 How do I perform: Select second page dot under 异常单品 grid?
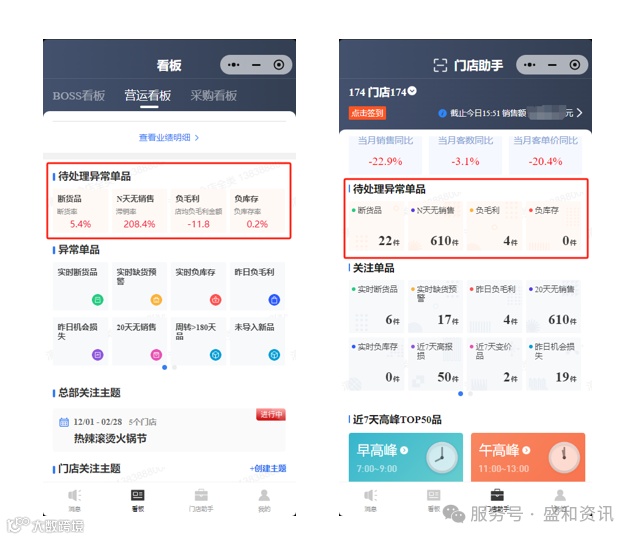[x=174, y=368]
